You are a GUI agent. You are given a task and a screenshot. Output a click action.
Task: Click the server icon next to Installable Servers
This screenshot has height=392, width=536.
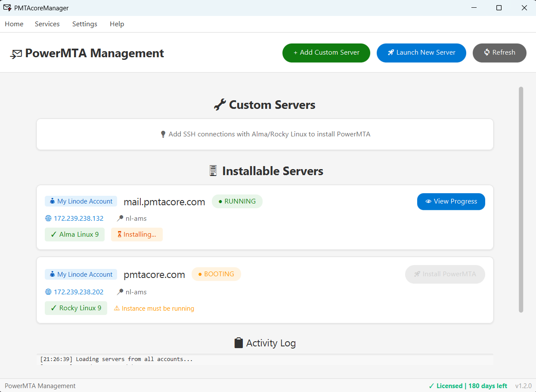click(x=213, y=170)
